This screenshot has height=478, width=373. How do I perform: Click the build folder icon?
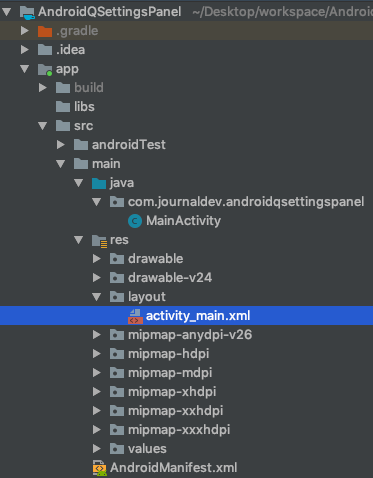(x=63, y=88)
